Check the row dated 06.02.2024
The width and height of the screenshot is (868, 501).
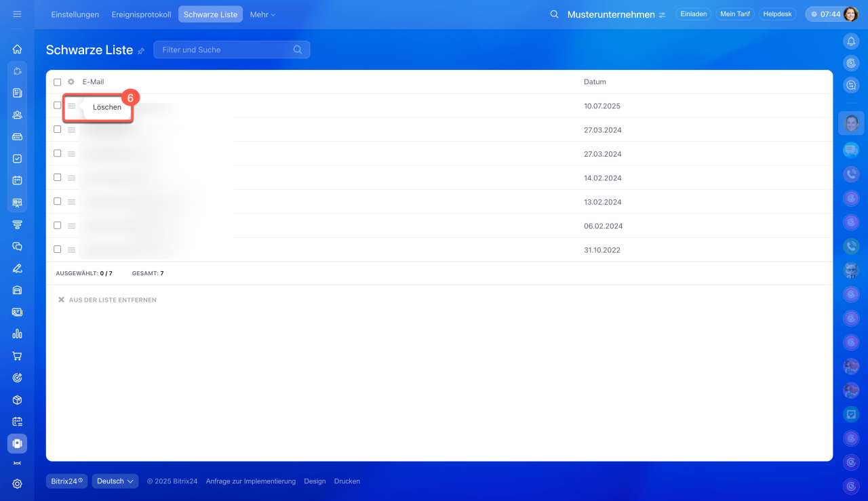[57, 226]
